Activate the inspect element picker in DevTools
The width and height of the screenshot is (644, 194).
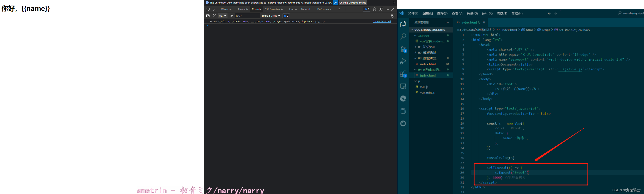207,9
